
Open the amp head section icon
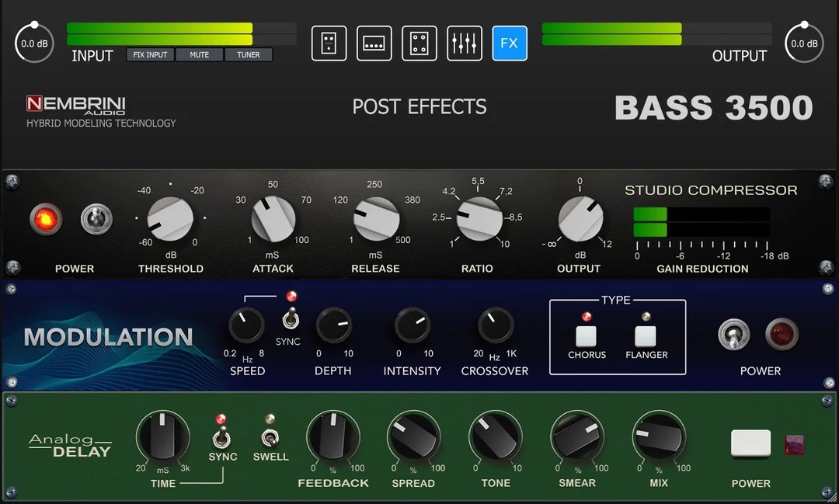(374, 43)
